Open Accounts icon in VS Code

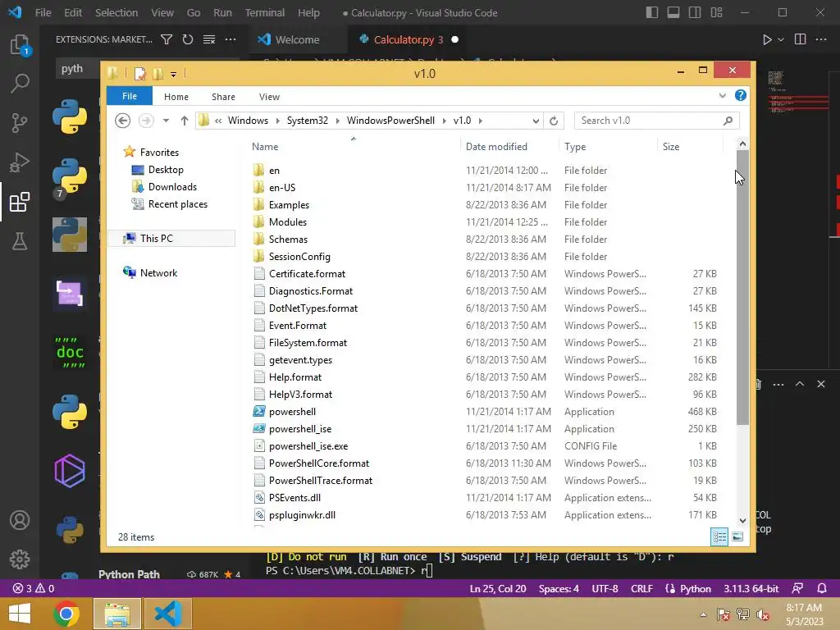point(20,520)
